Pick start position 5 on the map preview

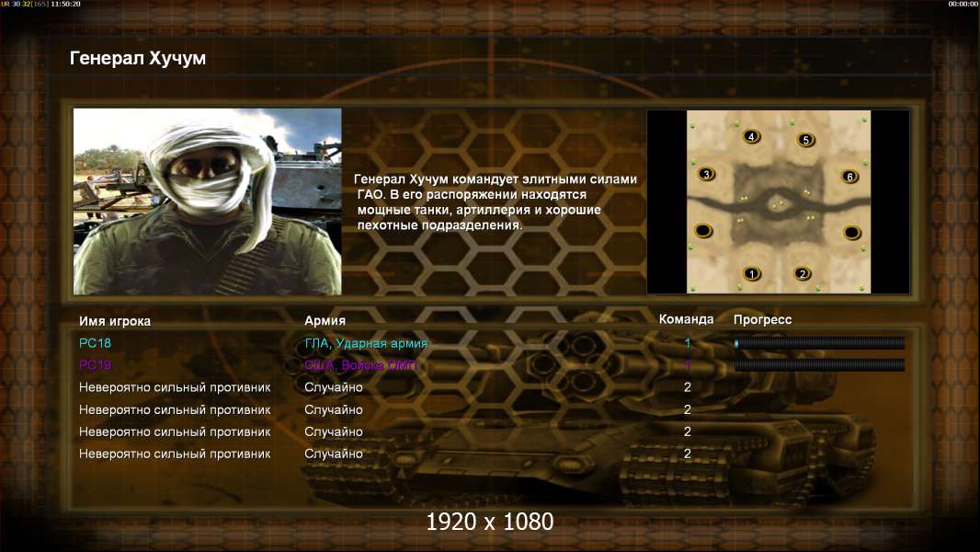click(x=805, y=140)
